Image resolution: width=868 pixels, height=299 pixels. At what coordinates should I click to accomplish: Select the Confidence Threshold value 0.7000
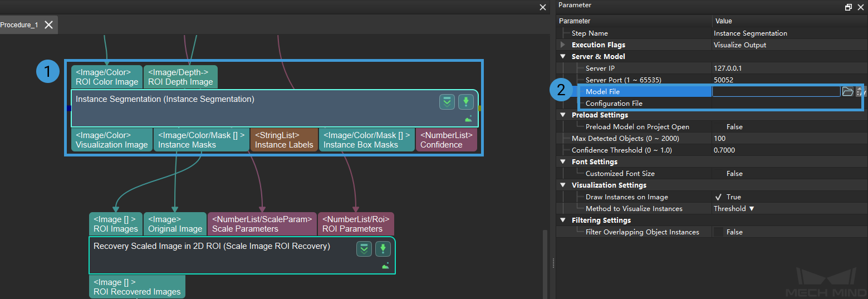pyautogui.click(x=724, y=150)
